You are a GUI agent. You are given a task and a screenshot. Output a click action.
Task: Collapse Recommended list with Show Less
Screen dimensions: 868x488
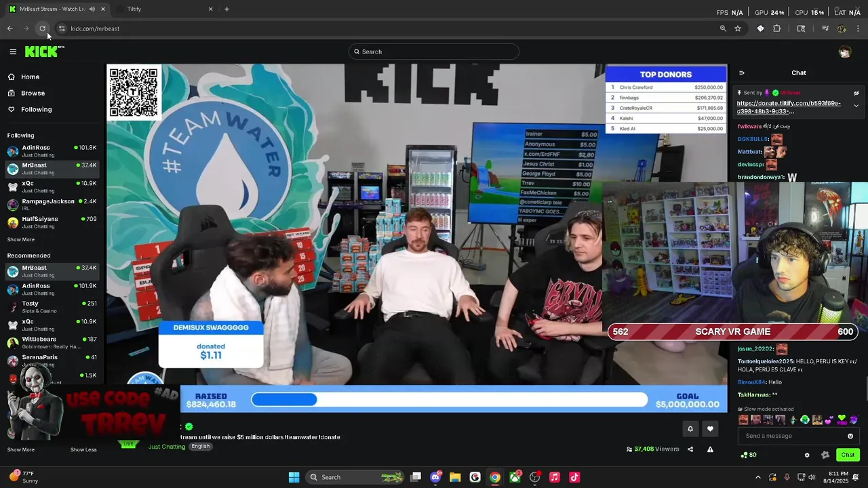tap(83, 449)
